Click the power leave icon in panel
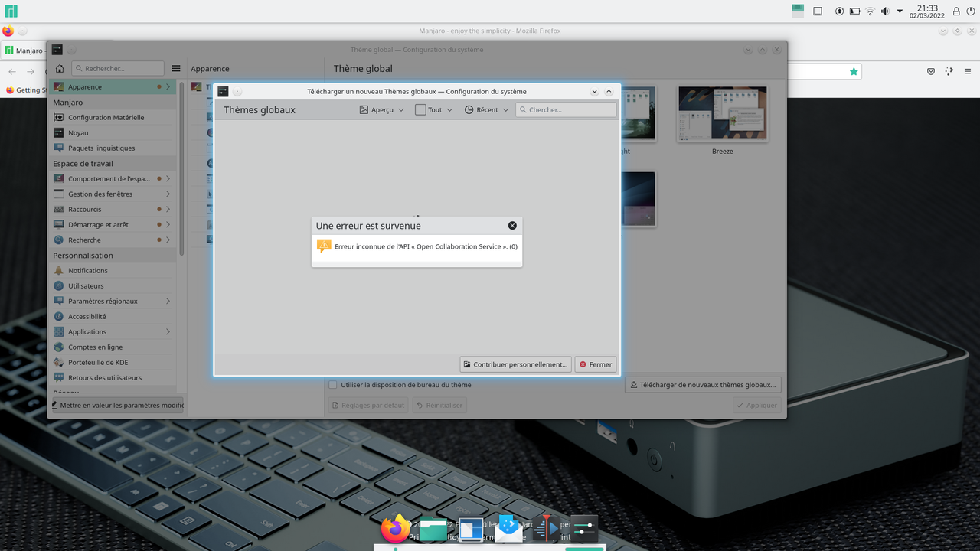Viewport: 980px width, 551px height. click(x=970, y=11)
